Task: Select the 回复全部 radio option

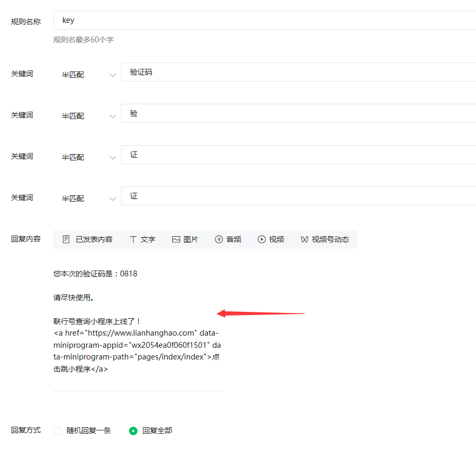Action: point(133,431)
